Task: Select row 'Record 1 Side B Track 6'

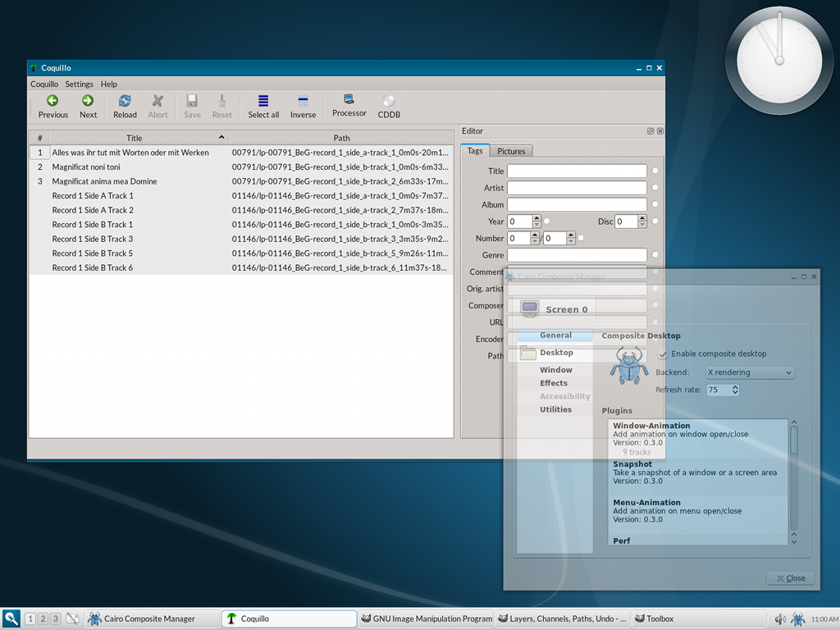Action: point(241,267)
